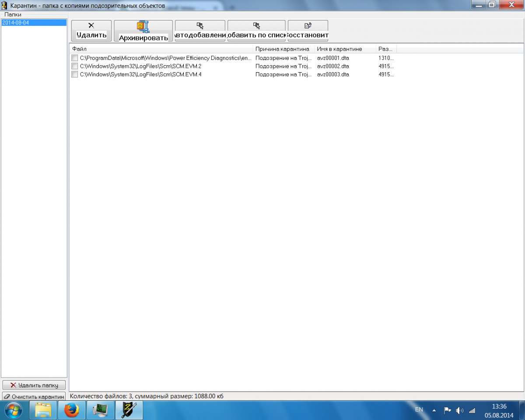Click the Архивировать archive button
Viewport: 525px width, 420px height.
click(x=143, y=31)
